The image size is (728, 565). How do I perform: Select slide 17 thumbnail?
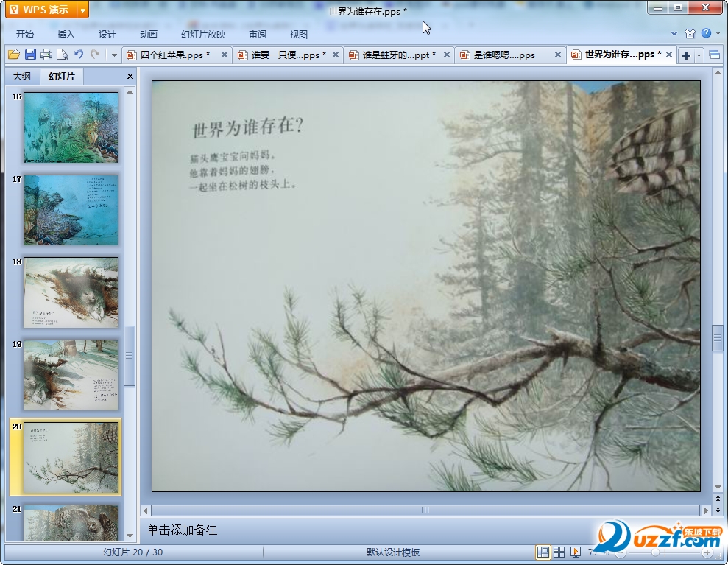(x=71, y=210)
